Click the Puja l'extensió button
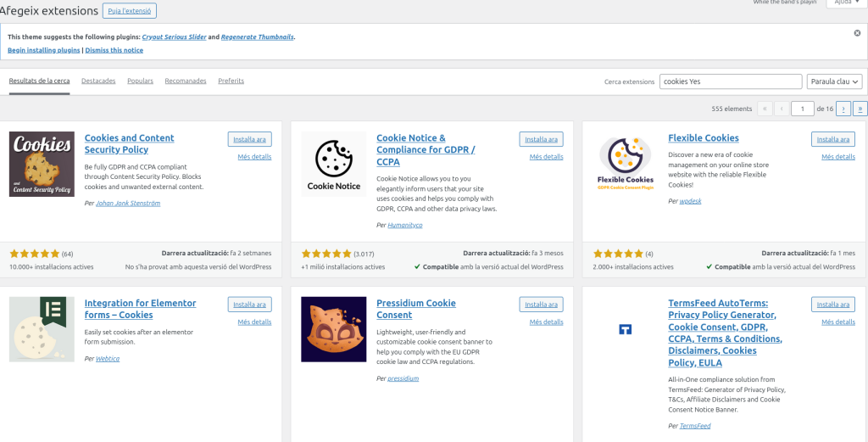The image size is (868, 442). (130, 11)
